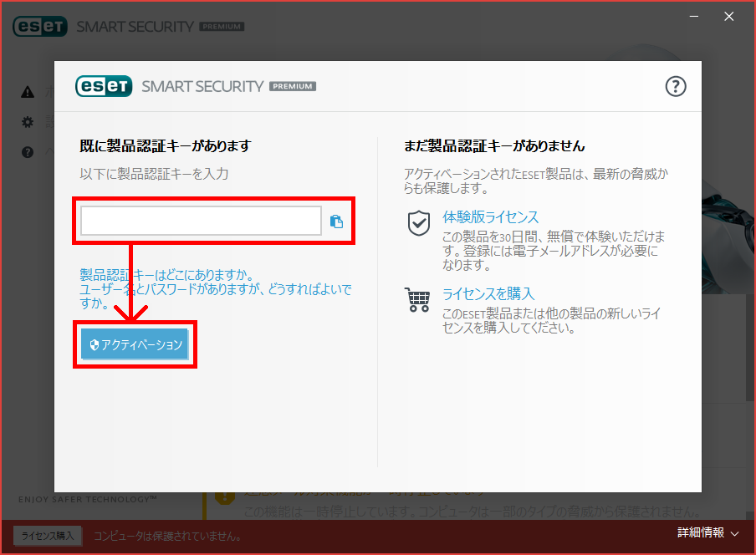Open link 製品認証キーはどこにありますか
This screenshot has width=756, height=555.
tap(166, 275)
